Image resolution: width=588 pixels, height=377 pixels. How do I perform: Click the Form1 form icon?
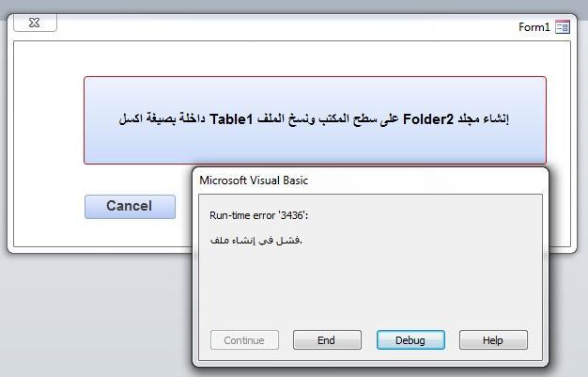point(563,27)
